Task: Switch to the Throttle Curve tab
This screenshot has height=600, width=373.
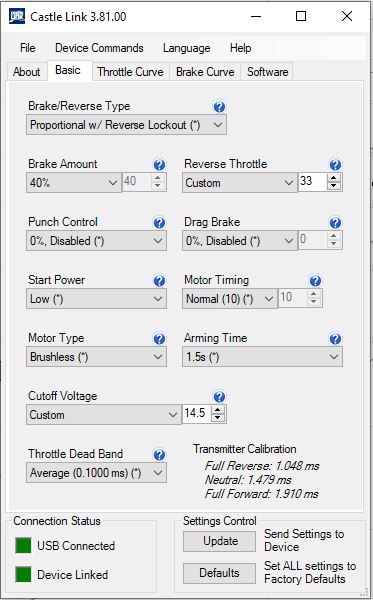Action: pyautogui.click(x=130, y=72)
